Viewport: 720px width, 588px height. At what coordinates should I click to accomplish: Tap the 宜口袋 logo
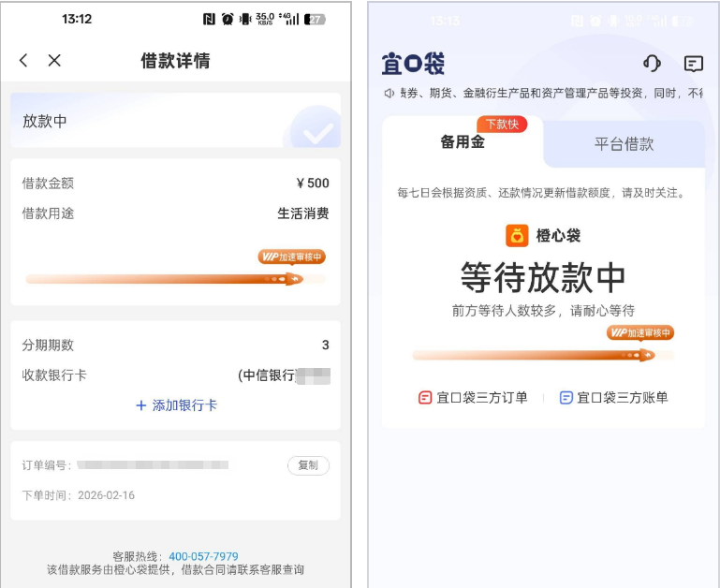click(413, 64)
